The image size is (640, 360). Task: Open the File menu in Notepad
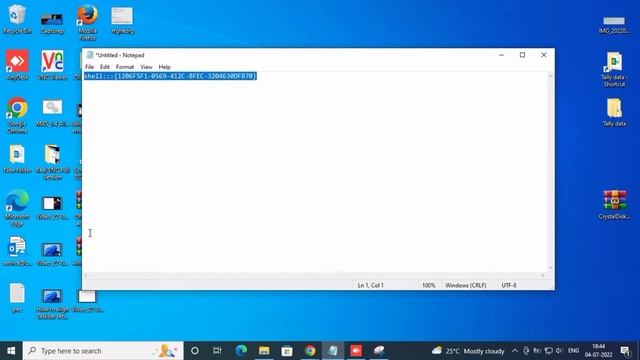coord(89,67)
